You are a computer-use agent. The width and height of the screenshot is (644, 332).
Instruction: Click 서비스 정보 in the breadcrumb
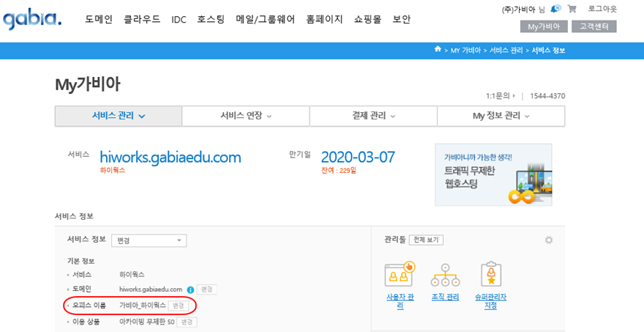(x=548, y=50)
